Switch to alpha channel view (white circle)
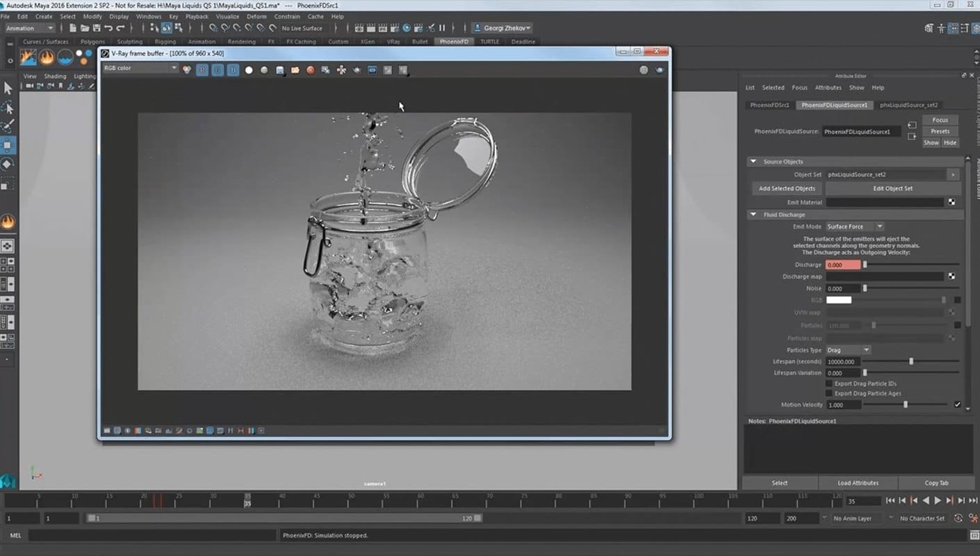The width and height of the screenshot is (980, 556). (x=249, y=70)
